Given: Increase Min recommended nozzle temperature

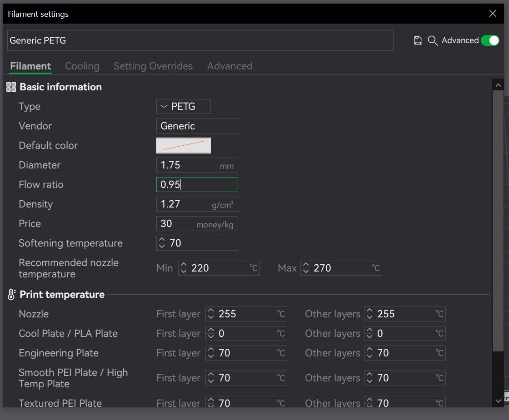Looking at the screenshot, I should point(184,265).
